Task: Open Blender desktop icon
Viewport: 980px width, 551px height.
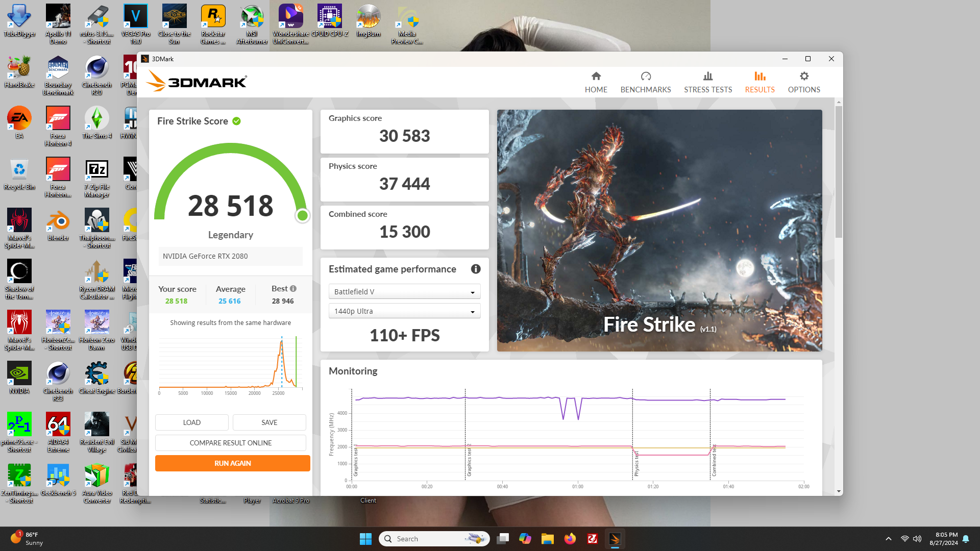Action: (x=58, y=225)
